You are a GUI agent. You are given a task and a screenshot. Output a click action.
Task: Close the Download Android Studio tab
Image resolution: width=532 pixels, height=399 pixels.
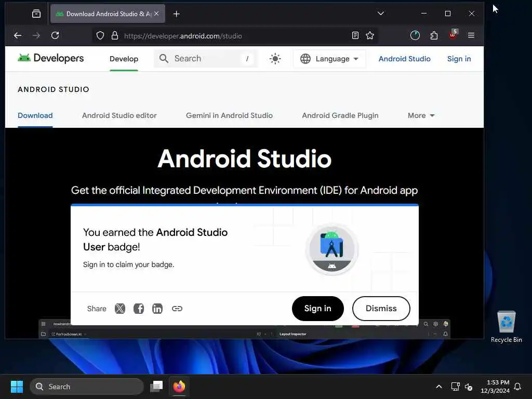pyautogui.click(x=156, y=14)
